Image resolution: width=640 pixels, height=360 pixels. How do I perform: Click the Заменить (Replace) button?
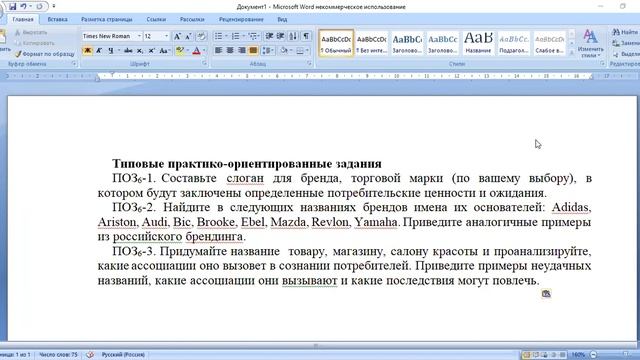tap(627, 43)
